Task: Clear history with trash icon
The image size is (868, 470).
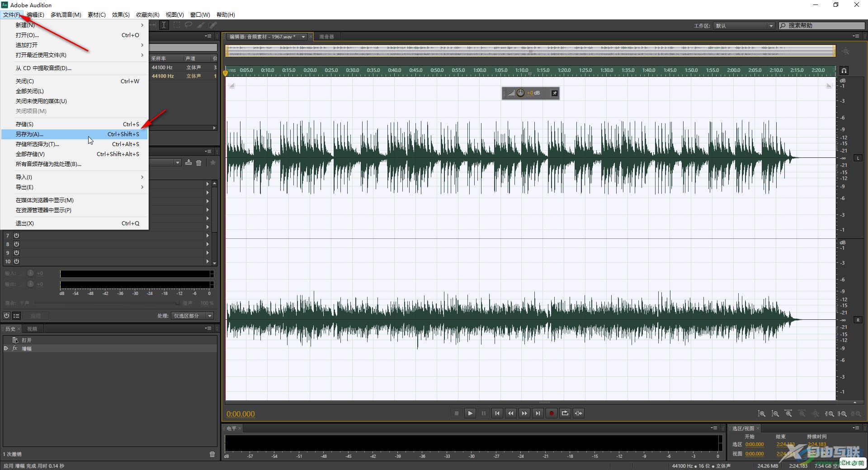Action: coord(212,454)
